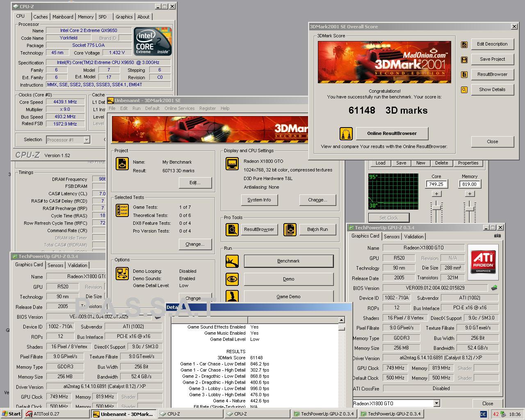
Task: Click the ResultBrowser icon in the score window
Action: [464, 75]
